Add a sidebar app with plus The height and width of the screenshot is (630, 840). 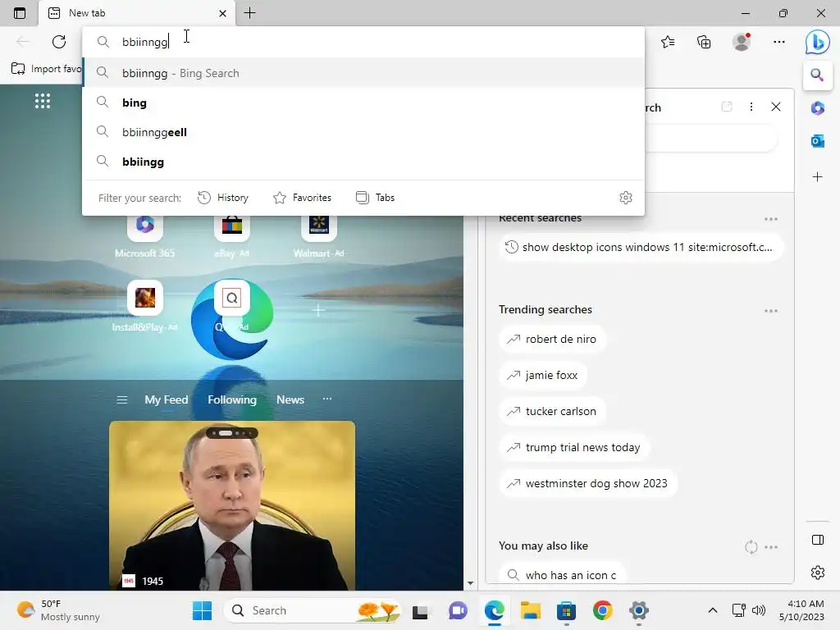[x=818, y=177]
